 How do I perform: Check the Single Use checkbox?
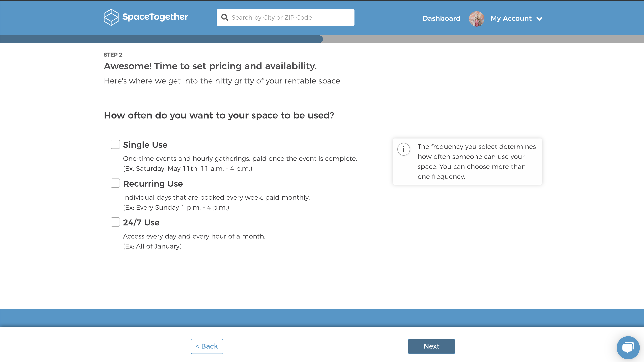coord(115,144)
